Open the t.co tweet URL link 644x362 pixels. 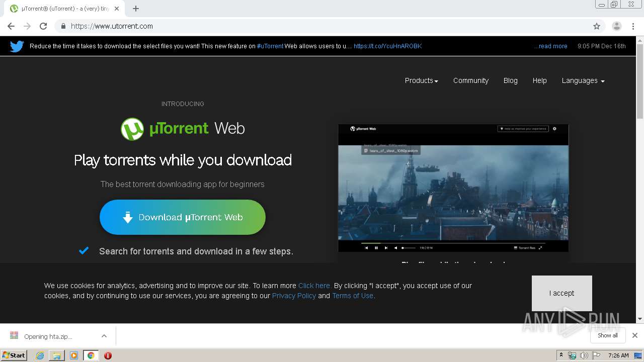387,46
